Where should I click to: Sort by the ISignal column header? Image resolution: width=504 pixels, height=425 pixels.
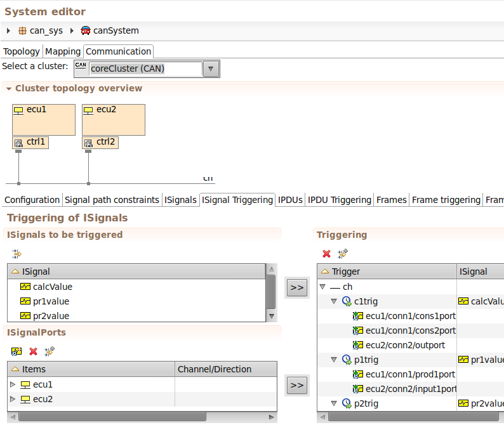136,271
